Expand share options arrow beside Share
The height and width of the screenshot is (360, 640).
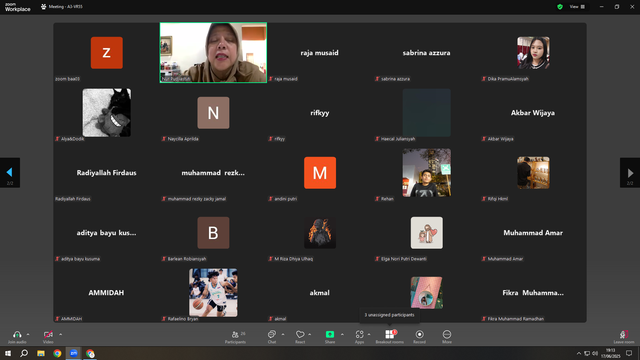[342, 334]
